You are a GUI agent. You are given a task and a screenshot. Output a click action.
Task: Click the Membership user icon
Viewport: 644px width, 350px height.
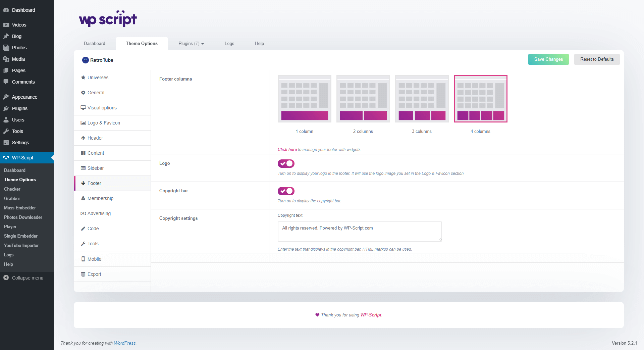tap(83, 198)
